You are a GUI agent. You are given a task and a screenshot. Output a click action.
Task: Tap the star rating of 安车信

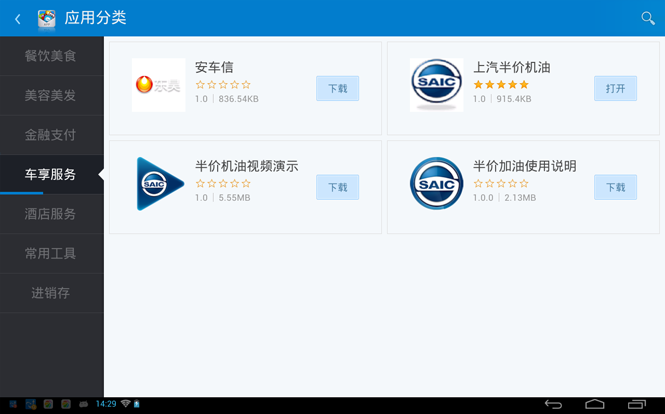pyautogui.click(x=223, y=84)
